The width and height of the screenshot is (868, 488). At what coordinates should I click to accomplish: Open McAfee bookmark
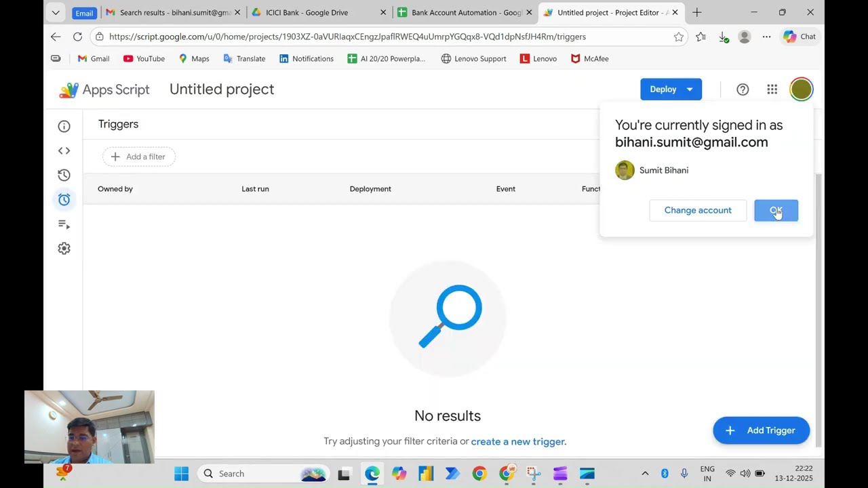589,59
